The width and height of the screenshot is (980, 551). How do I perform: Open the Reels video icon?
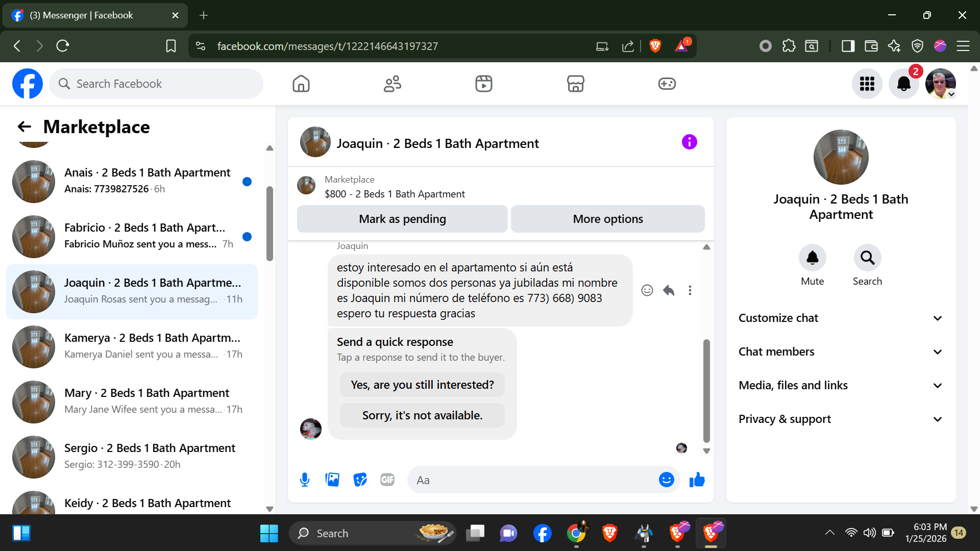pyautogui.click(x=484, y=84)
